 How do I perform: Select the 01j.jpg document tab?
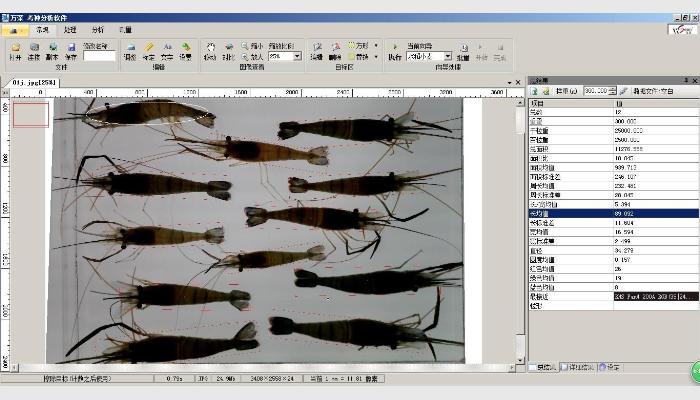pos(35,82)
